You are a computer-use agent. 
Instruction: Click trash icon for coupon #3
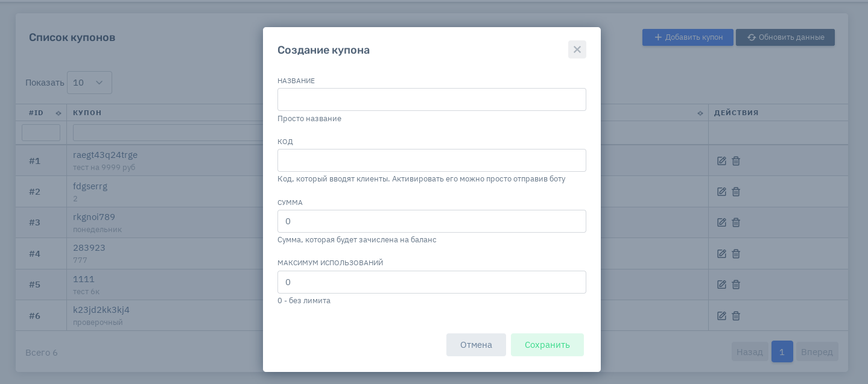click(736, 222)
